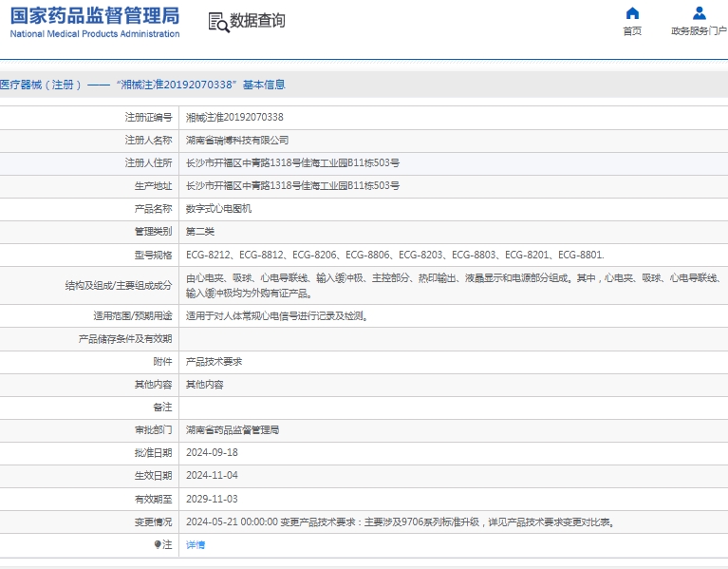Image resolution: width=728 pixels, height=569 pixels.
Task: Select registrant name 湖南省瑞博科技有限公司
Action: click(x=237, y=140)
